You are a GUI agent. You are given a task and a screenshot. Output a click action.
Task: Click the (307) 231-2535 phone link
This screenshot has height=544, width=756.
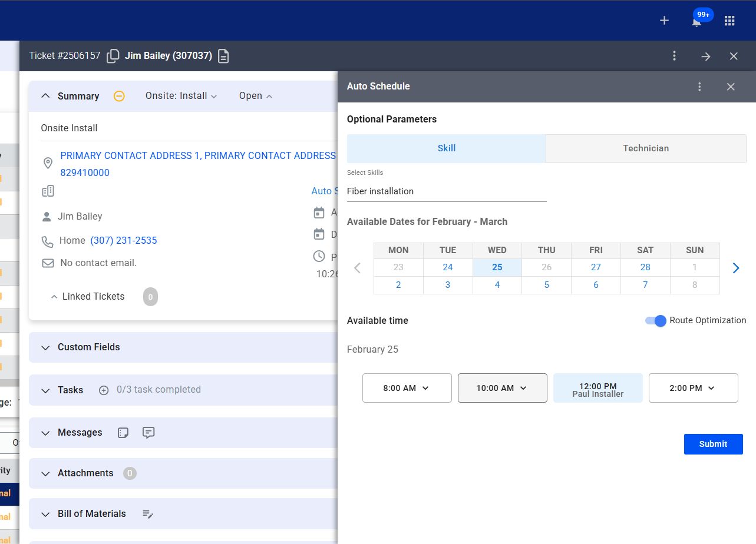click(x=123, y=241)
